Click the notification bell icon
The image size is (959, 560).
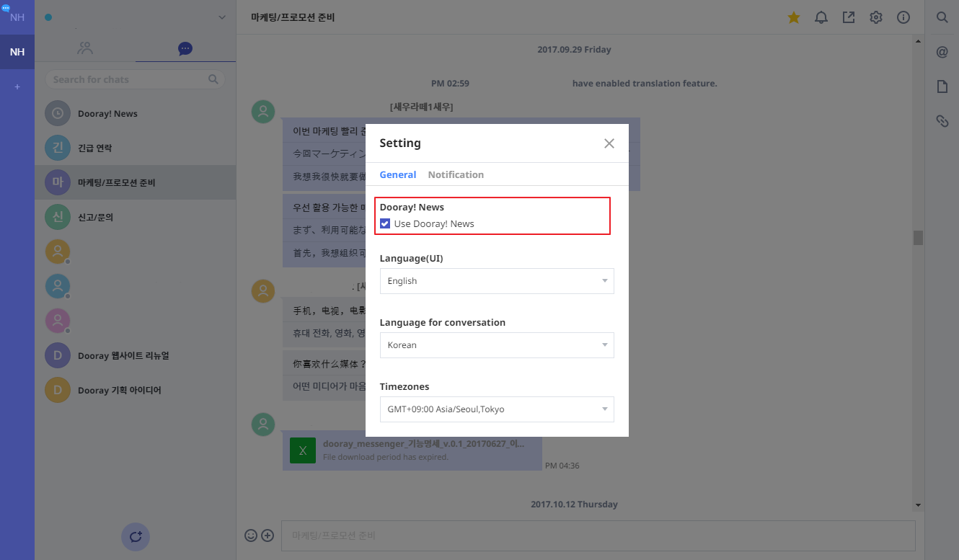(x=821, y=17)
